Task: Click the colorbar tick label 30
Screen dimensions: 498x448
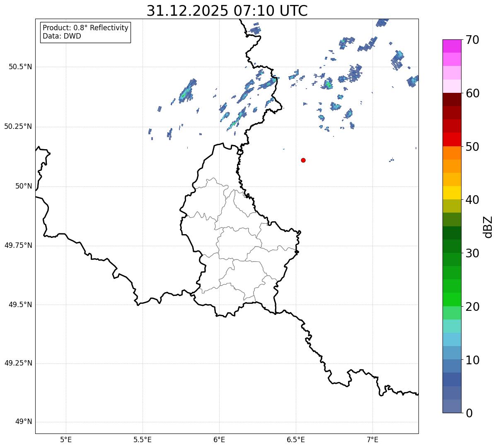Action: tap(472, 253)
